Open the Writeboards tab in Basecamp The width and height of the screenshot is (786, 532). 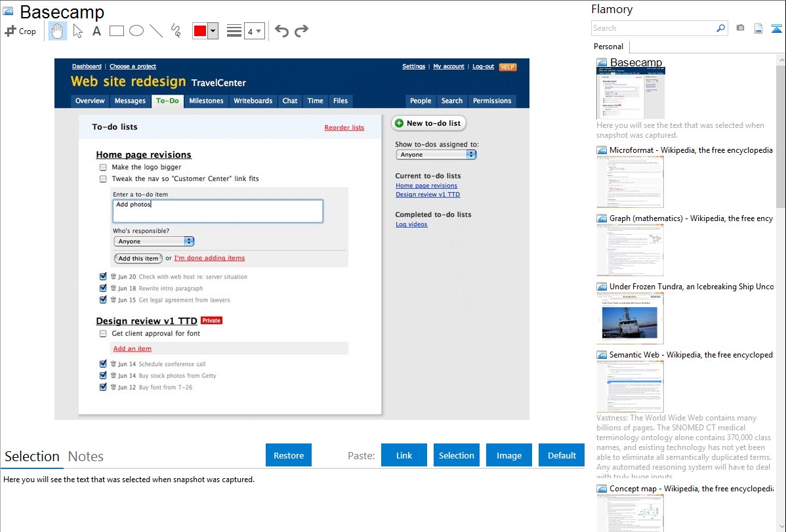(x=253, y=101)
